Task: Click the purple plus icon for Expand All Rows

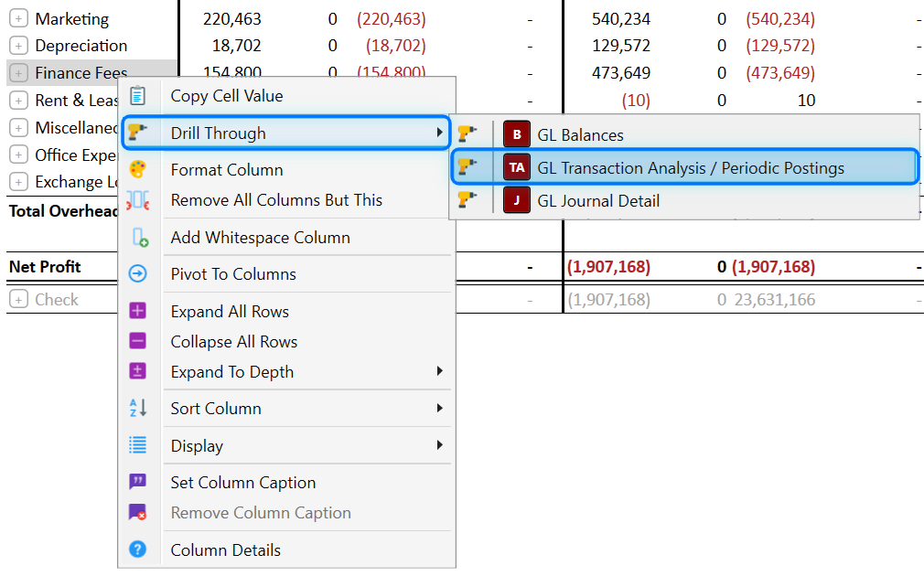Action: click(137, 311)
